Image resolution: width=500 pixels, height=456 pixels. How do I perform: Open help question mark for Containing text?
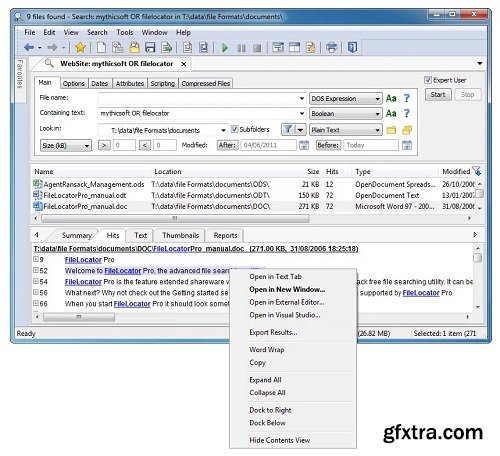tap(407, 114)
